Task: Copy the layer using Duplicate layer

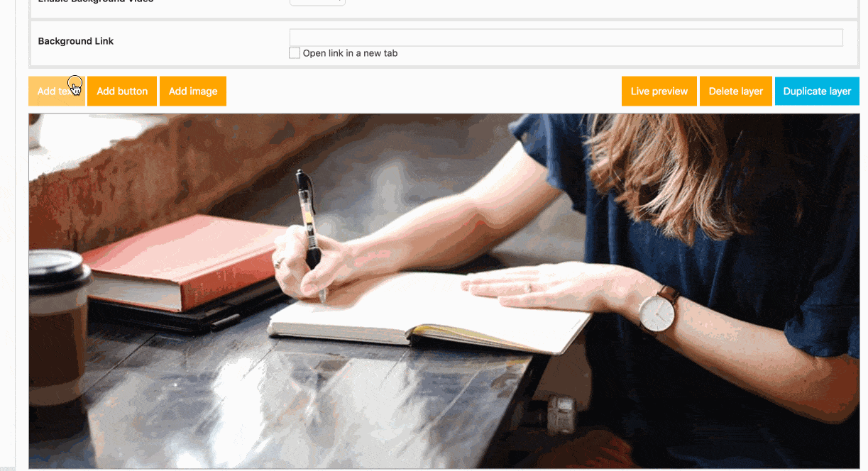Action: (x=817, y=92)
